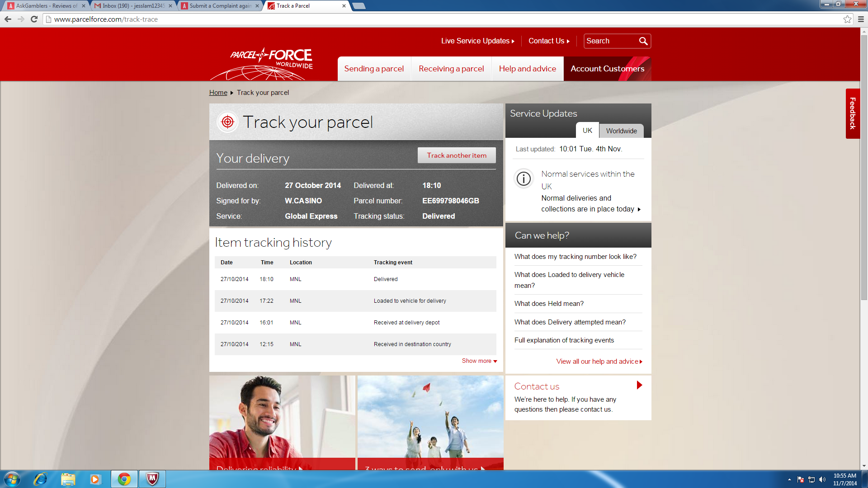
Task: Open McAfee from the taskbar
Action: [152, 479]
